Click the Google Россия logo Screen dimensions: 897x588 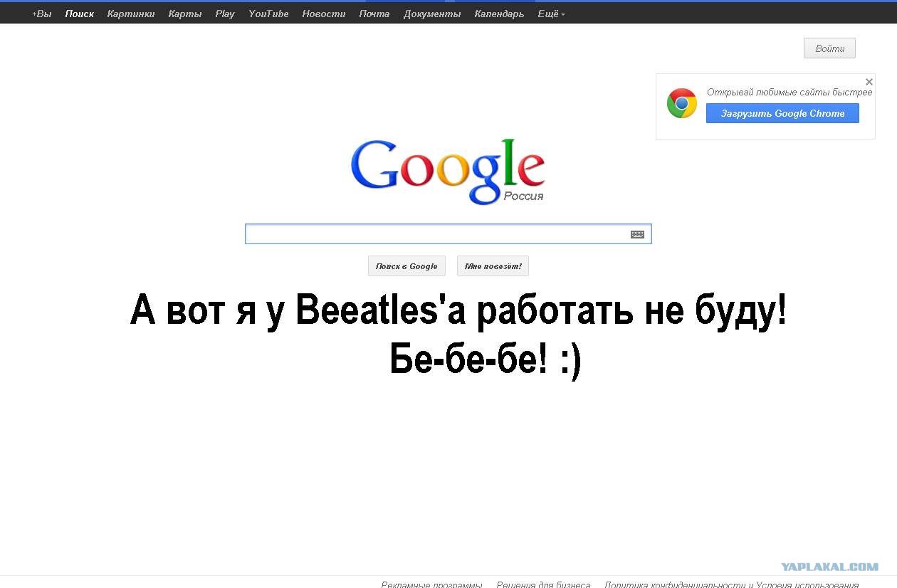[448, 172]
